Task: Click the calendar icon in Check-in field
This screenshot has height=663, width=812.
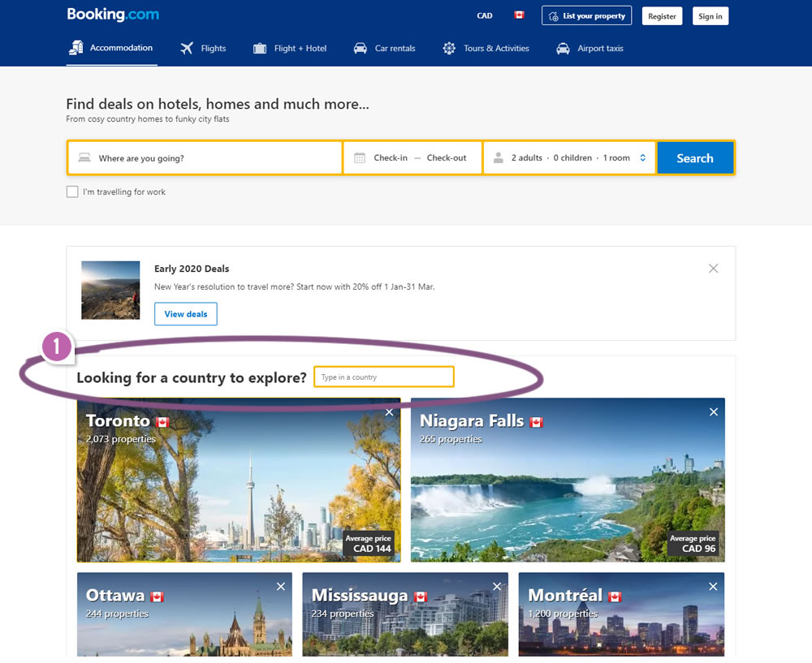Action: click(360, 158)
